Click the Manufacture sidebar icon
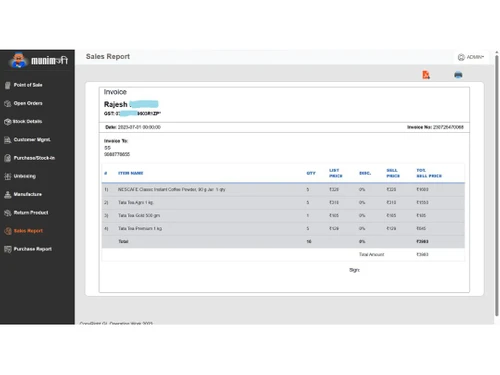The height and width of the screenshot is (375, 500). [8, 195]
